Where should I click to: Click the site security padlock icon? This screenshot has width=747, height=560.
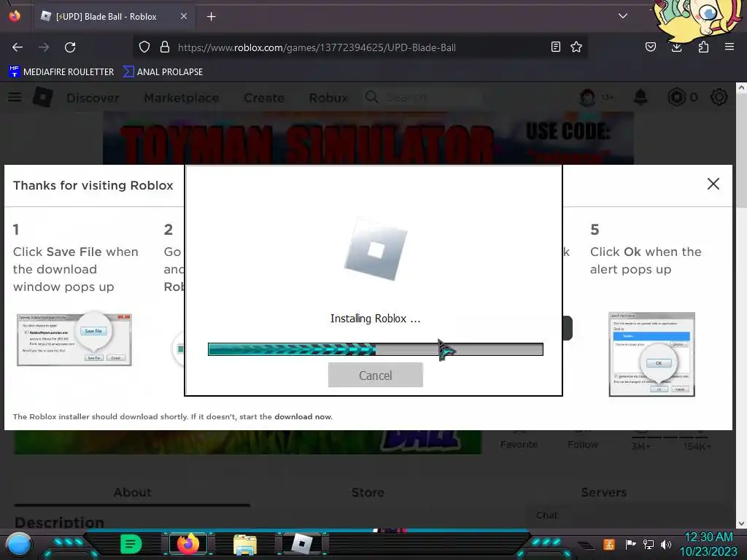click(x=165, y=47)
